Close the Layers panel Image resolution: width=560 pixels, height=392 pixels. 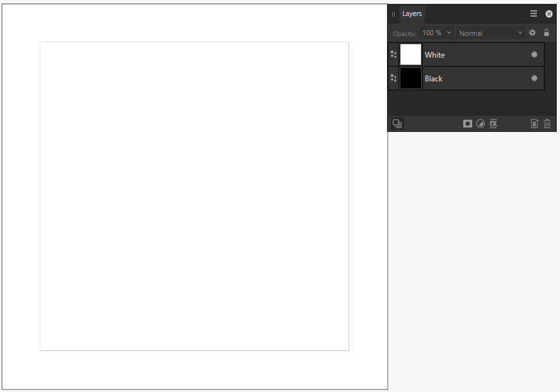549,14
